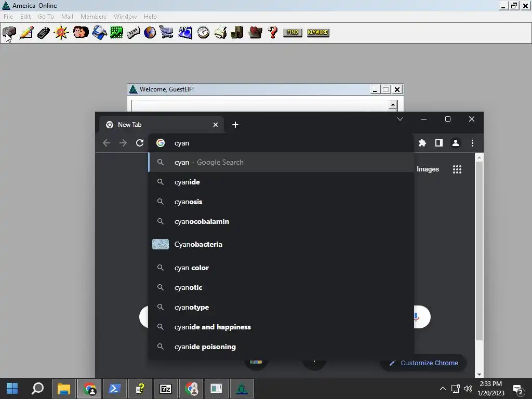Open the Windows Start button
Viewport: 532px width, 399px height.
click(x=12, y=389)
